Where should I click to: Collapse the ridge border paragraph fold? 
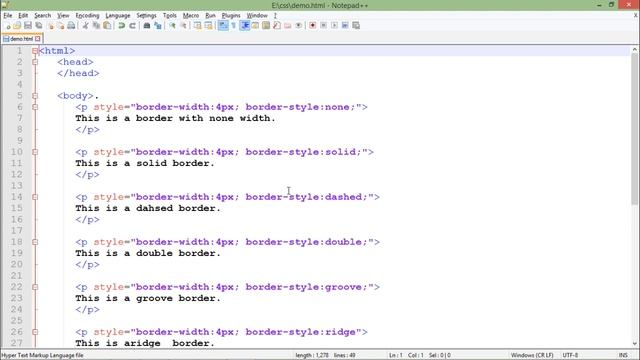[x=35, y=332]
